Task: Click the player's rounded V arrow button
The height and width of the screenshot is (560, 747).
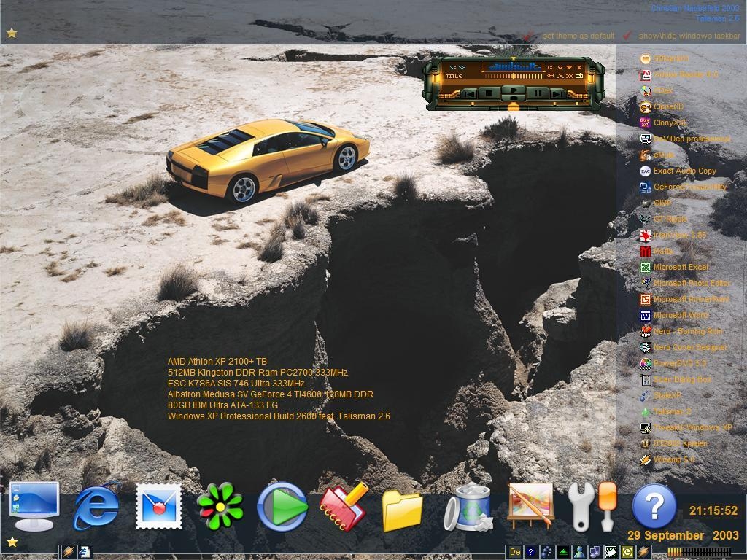Action: point(560,68)
